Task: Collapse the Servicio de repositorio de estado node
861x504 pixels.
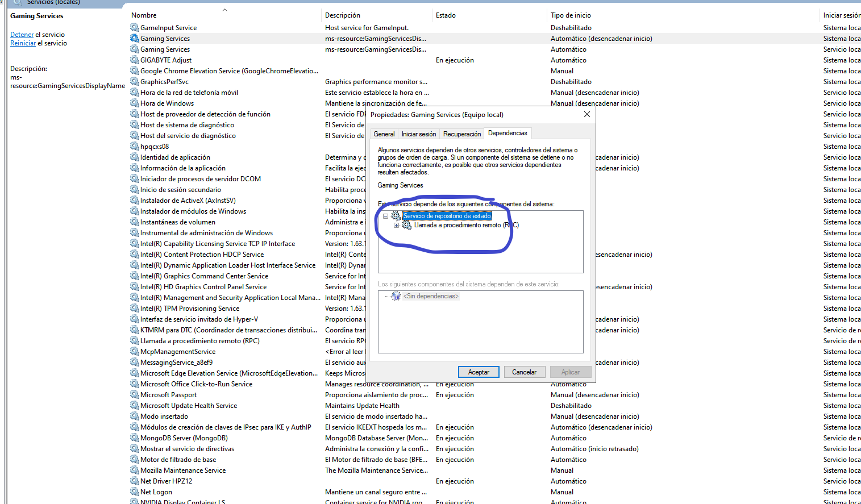Action: click(385, 216)
